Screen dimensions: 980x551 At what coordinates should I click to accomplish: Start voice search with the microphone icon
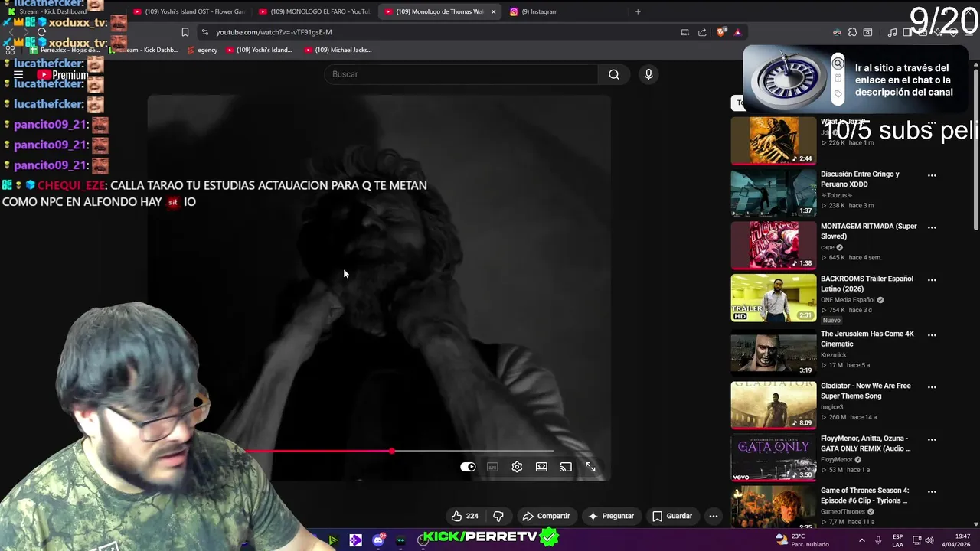tap(648, 74)
